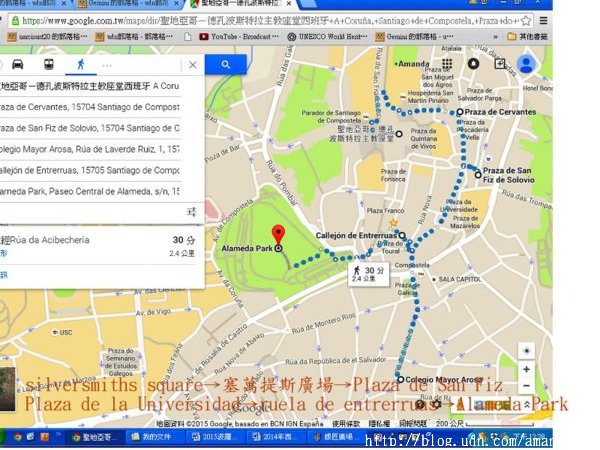600x450 pixels.
Task: Click the browser address bar
Action: point(270,21)
